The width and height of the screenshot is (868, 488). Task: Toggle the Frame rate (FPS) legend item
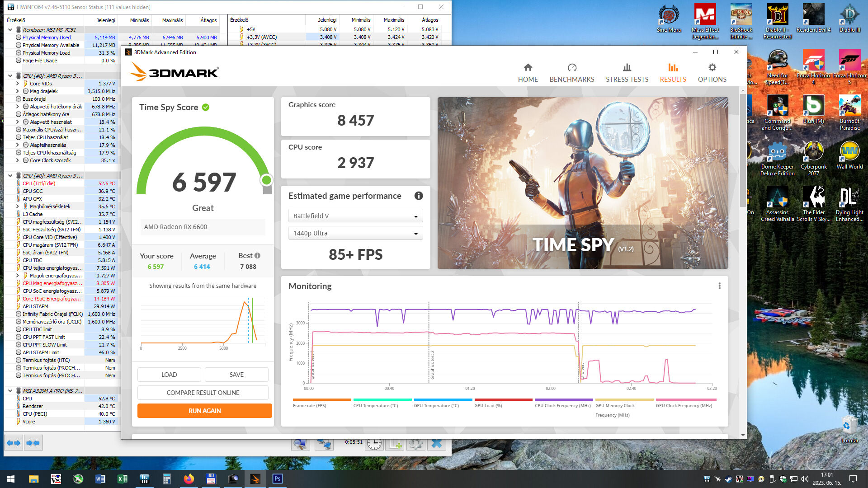click(x=321, y=403)
